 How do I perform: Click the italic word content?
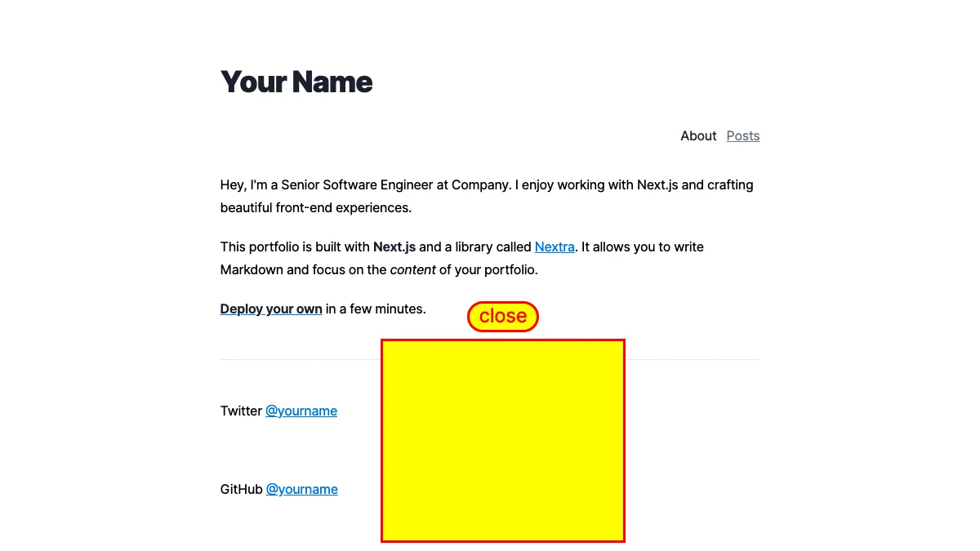click(413, 269)
